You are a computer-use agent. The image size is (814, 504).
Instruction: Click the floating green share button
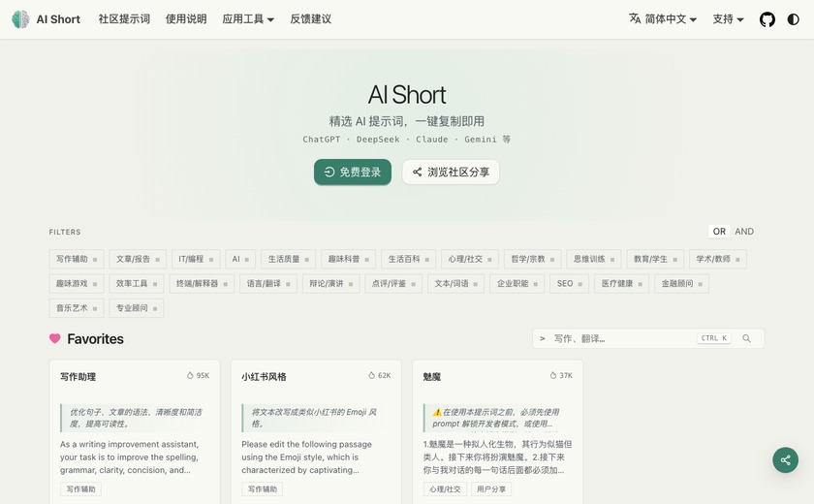(x=785, y=459)
